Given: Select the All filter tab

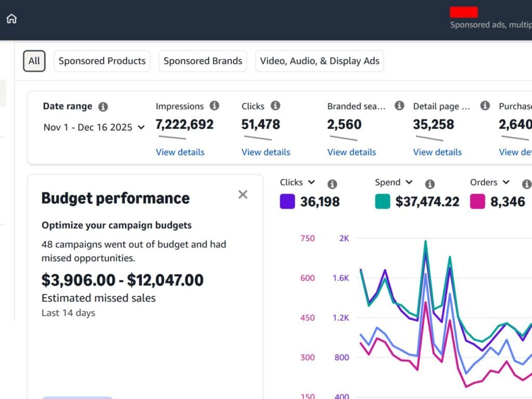Looking at the screenshot, I should click(x=34, y=61).
